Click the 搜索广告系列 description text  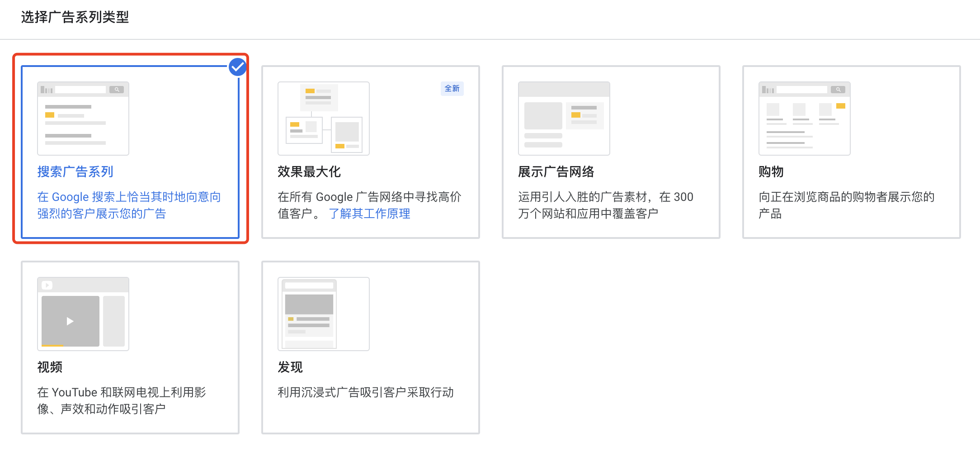(x=129, y=205)
